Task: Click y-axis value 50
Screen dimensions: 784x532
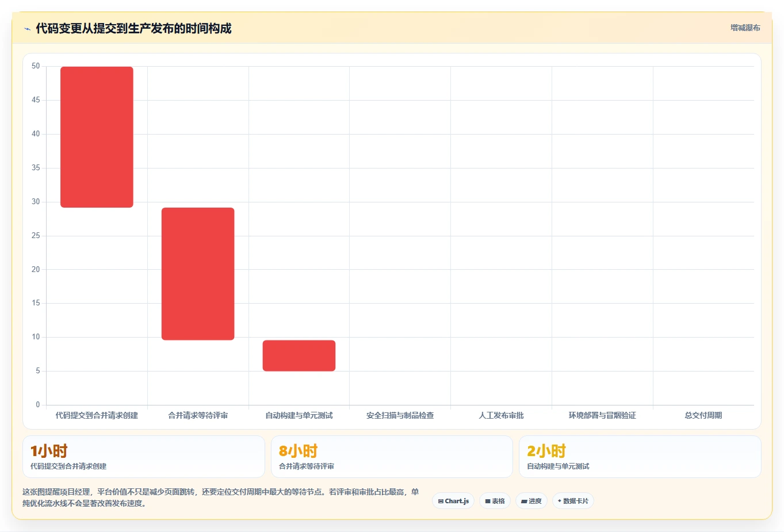Action: [x=36, y=66]
